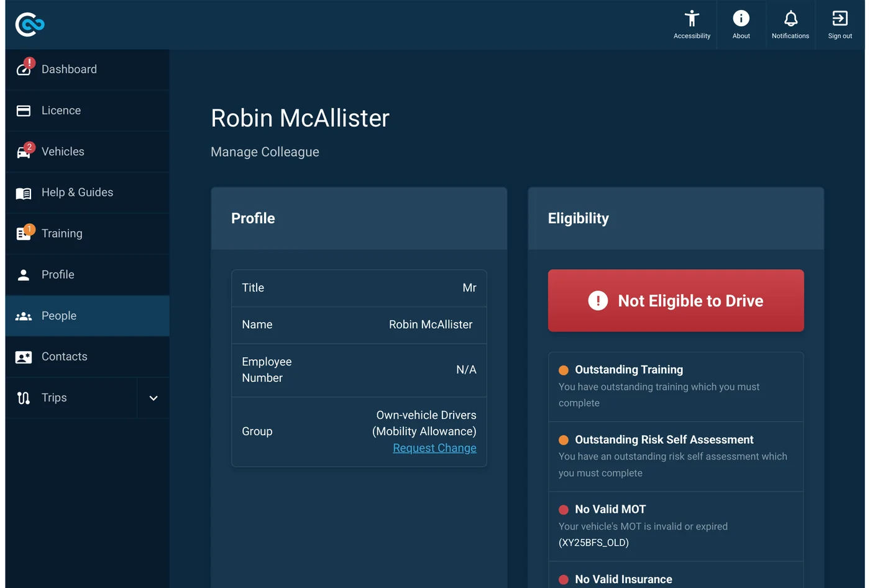The image size is (870, 588).
Task: Open Vehicles menu item
Action: pos(87,152)
